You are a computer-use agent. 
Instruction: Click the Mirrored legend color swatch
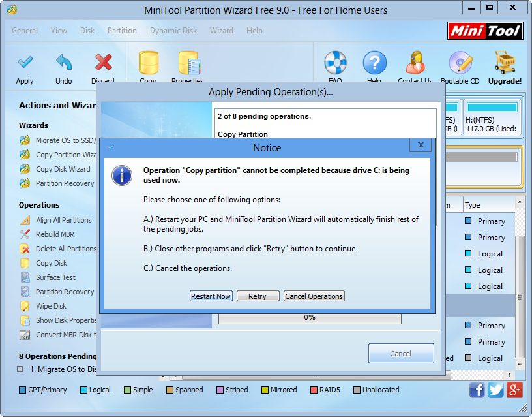pos(265,390)
